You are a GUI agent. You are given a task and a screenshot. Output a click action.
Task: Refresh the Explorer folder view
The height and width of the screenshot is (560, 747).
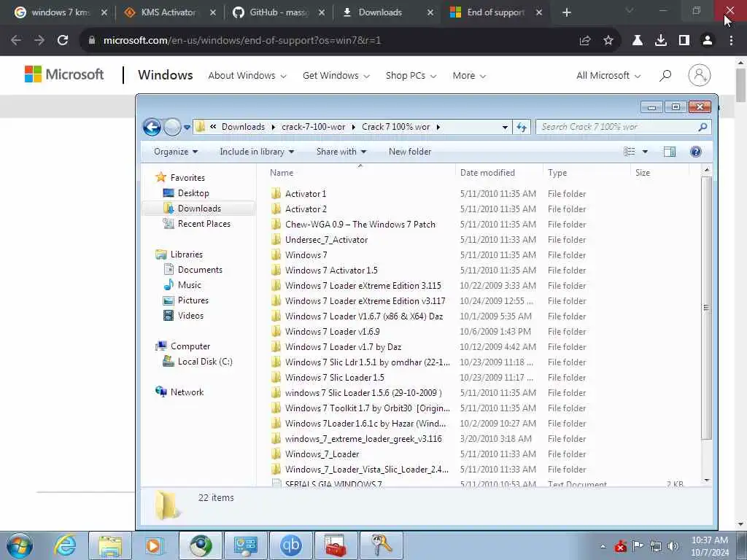[522, 127]
